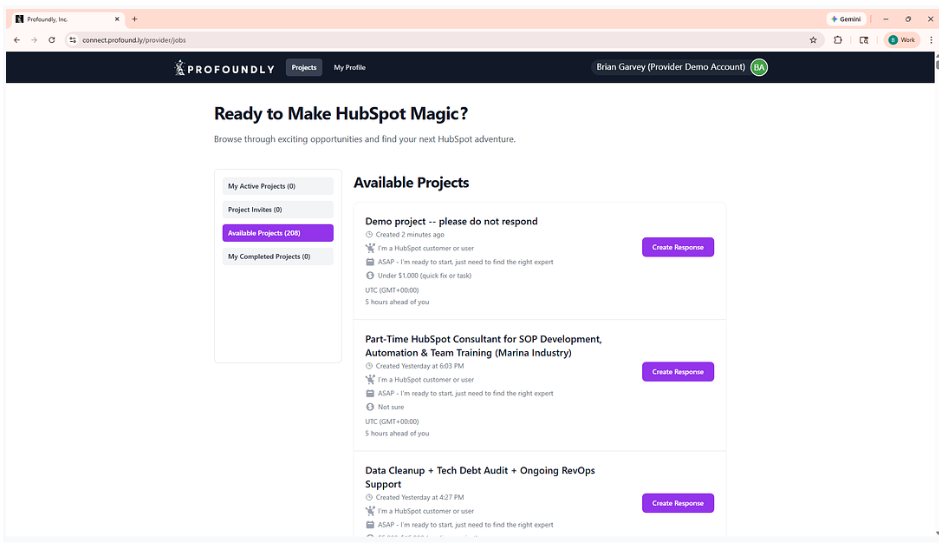Click calendar icon in Part-Time Consultant card
Image resolution: width=939 pixels, height=547 pixels.
pyautogui.click(x=370, y=394)
